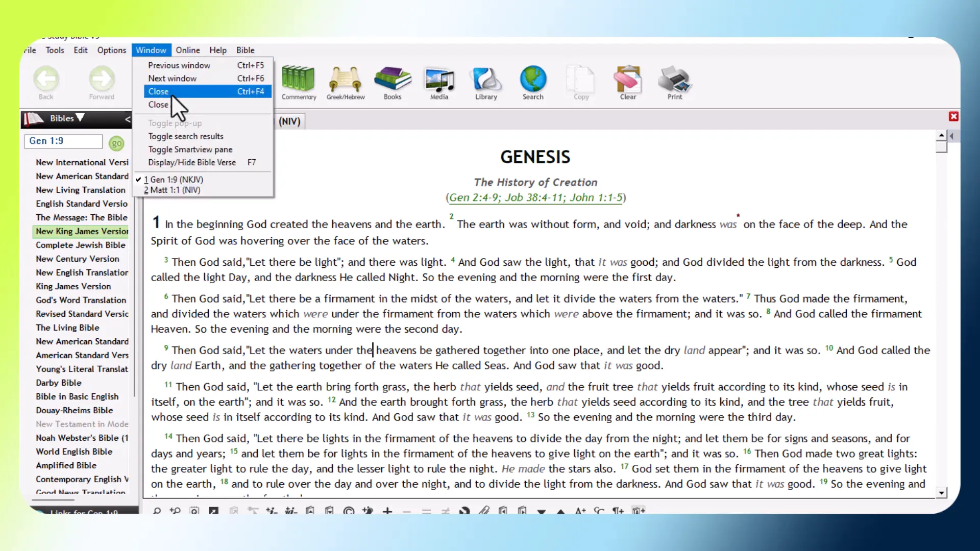
Task: Click the highlighted Window menu
Action: coord(151,50)
